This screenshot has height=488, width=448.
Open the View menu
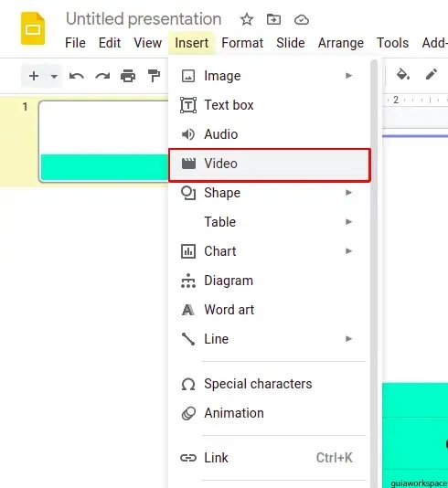click(x=148, y=43)
